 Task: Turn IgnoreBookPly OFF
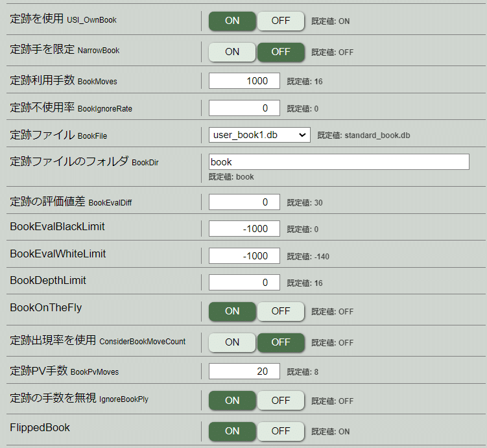tap(280, 401)
